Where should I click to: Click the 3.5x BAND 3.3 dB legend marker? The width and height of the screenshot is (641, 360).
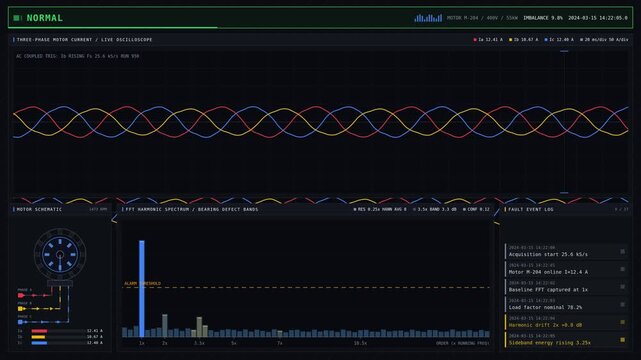tap(414, 209)
